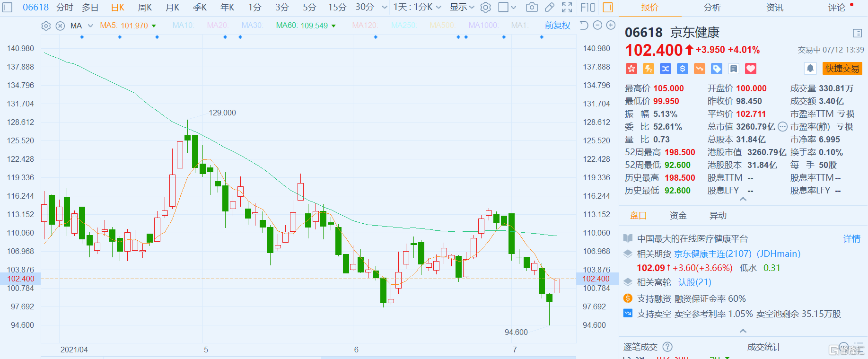868x359 pixels.
Task: Expand more minute periods after 30分
Action: [x=384, y=8]
